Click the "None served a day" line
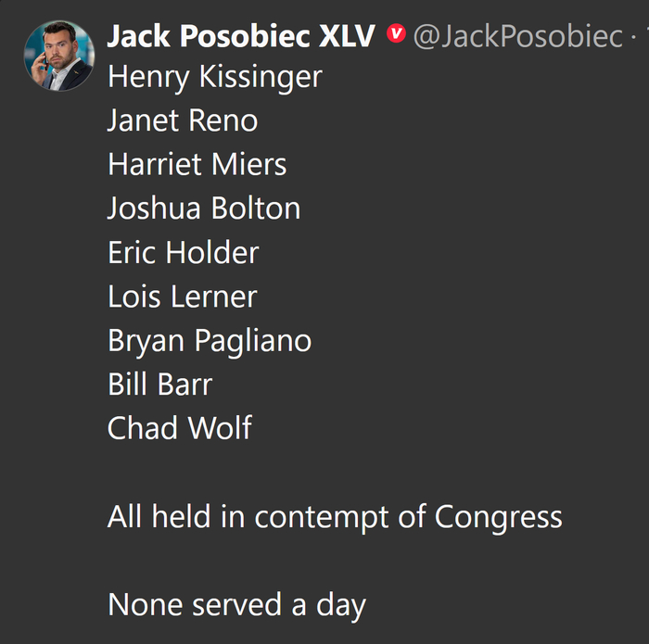Viewport: 649px width, 644px height. [x=236, y=604]
